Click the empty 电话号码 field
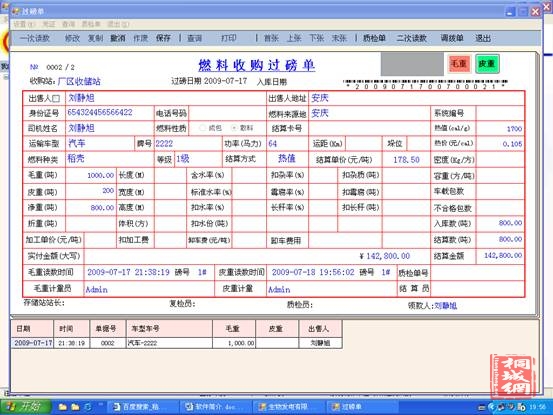Viewport: 553px width, 415px height. 227,113
